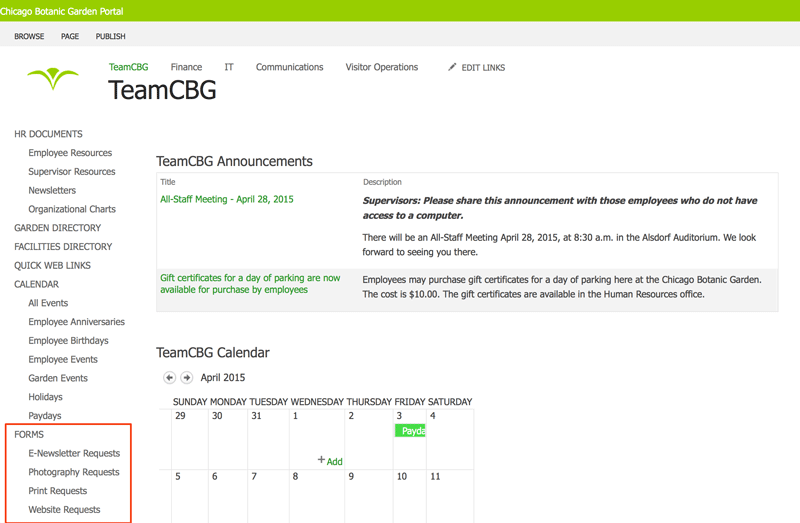Select calendar day 4

(450, 439)
